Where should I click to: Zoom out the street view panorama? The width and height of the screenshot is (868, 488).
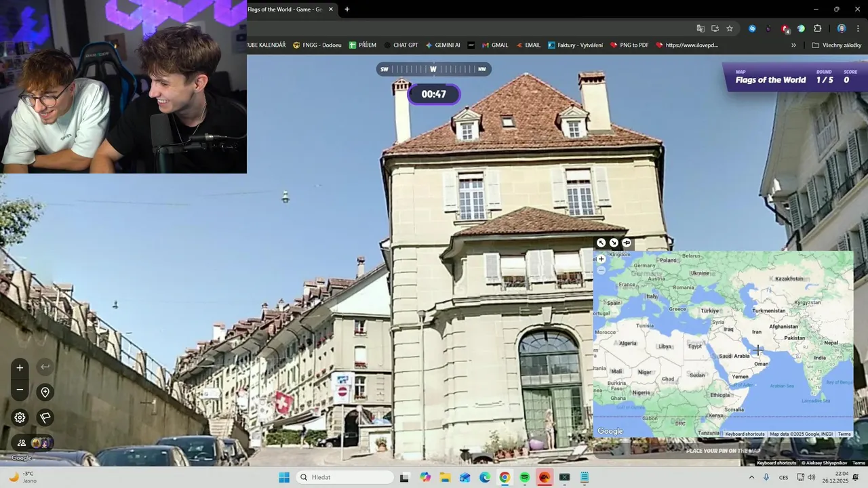(20, 390)
